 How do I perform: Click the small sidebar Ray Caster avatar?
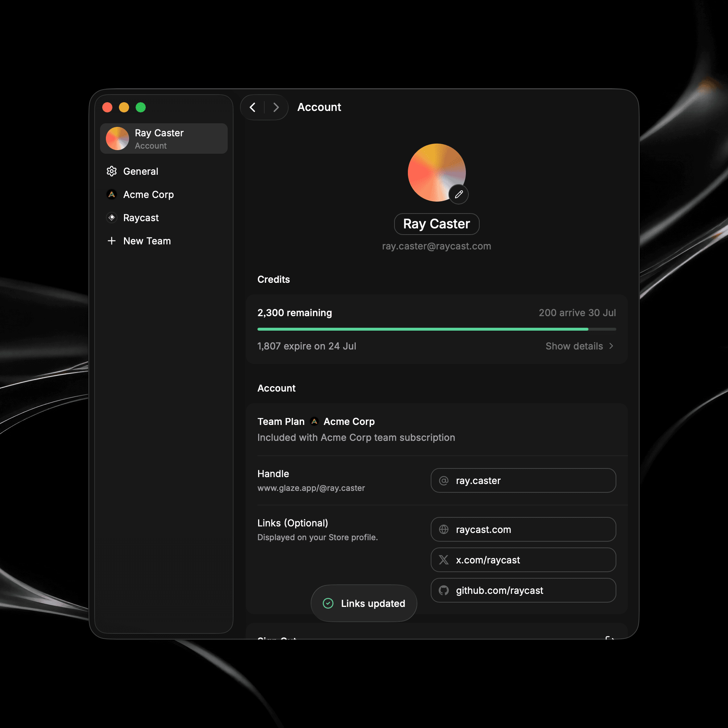(x=117, y=138)
